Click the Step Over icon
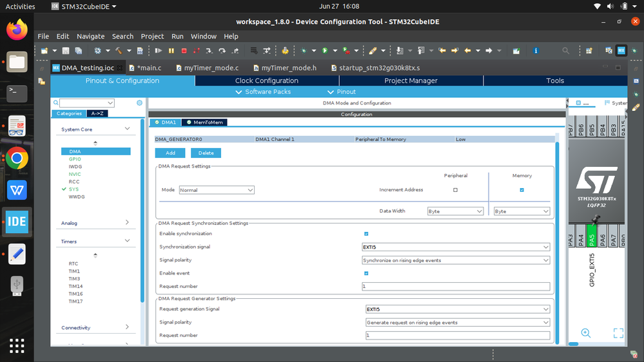644x362 pixels. tap(222, 50)
